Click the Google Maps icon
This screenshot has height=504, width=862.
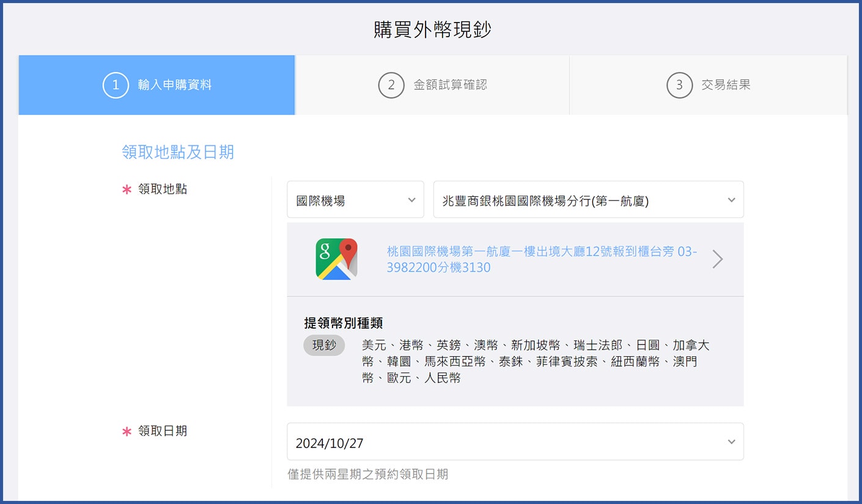[335, 258]
